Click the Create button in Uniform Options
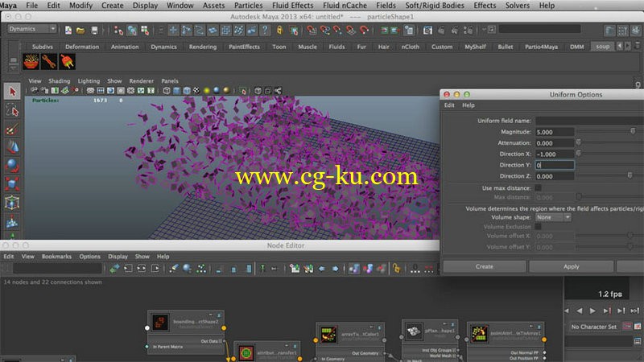 [x=485, y=266]
